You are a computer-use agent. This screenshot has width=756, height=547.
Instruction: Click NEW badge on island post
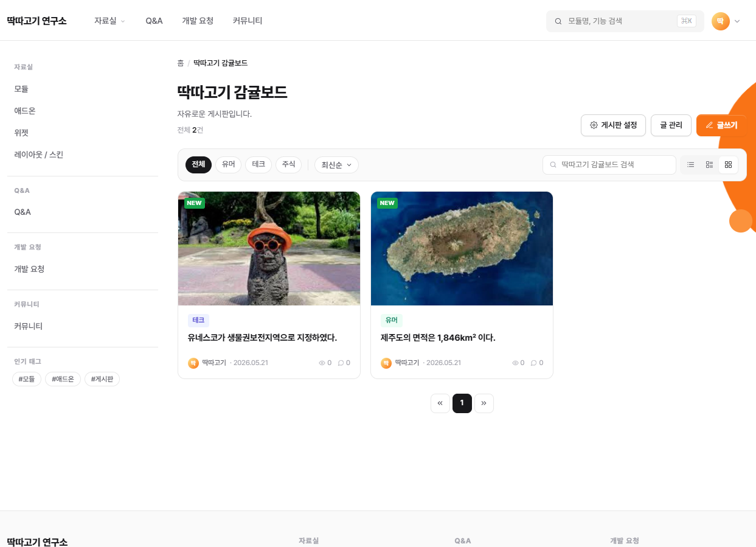[x=387, y=203]
